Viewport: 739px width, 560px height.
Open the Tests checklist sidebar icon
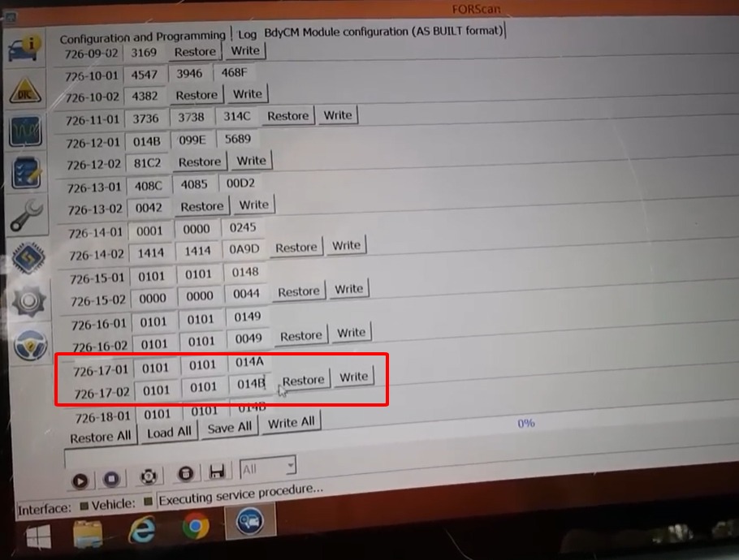point(27,172)
